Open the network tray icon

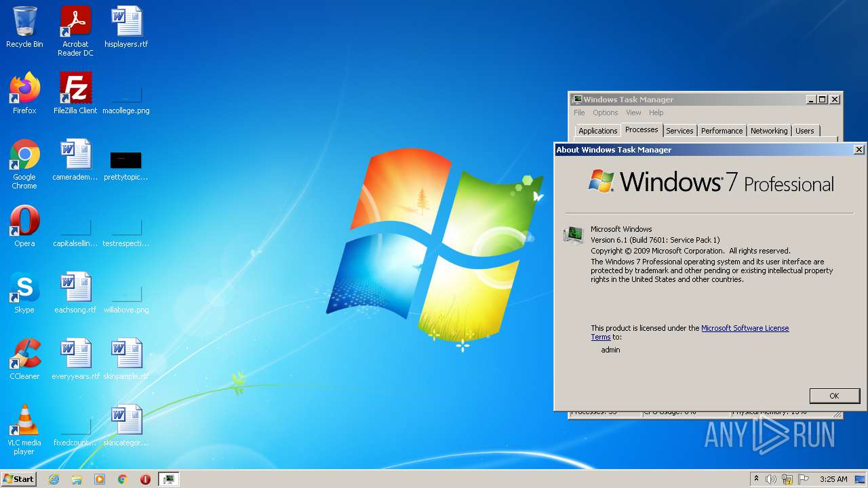pyautogui.click(x=787, y=479)
